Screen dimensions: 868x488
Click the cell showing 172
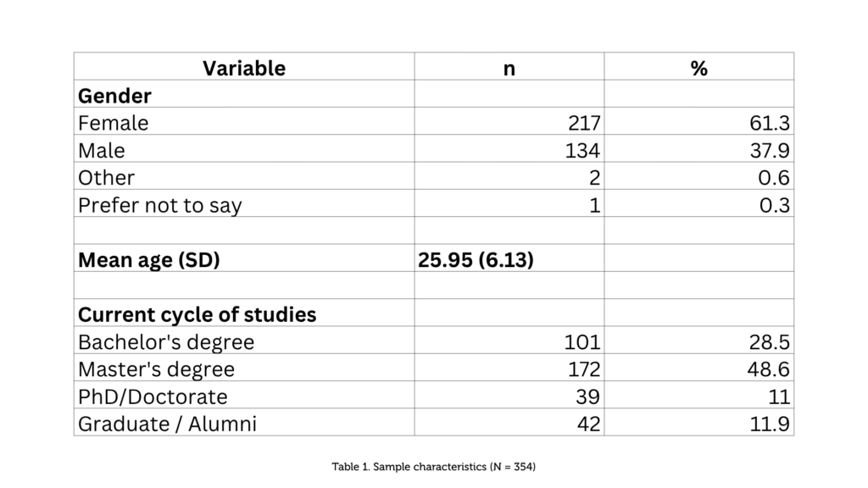pyautogui.click(x=509, y=368)
